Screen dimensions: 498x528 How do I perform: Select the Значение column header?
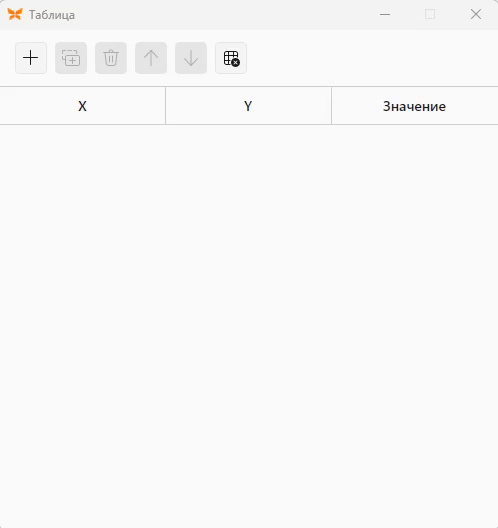click(414, 106)
